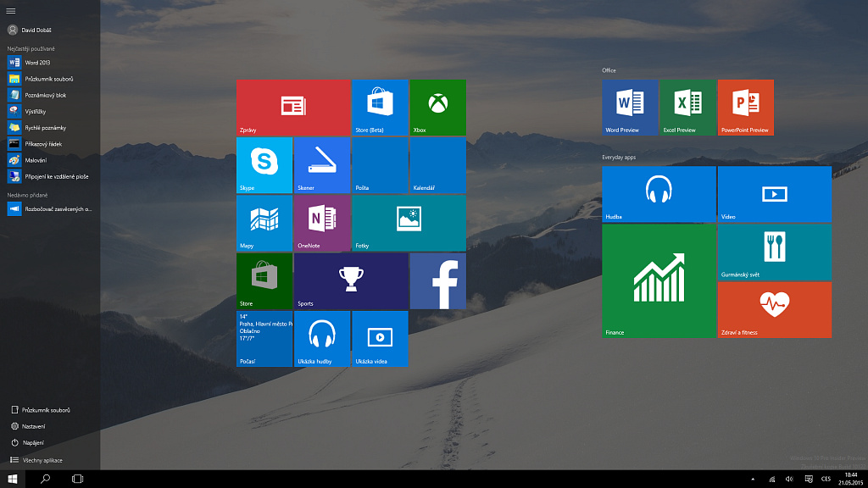Open the Počasí weather tile
Screen dimensions: 868x488
264,339
